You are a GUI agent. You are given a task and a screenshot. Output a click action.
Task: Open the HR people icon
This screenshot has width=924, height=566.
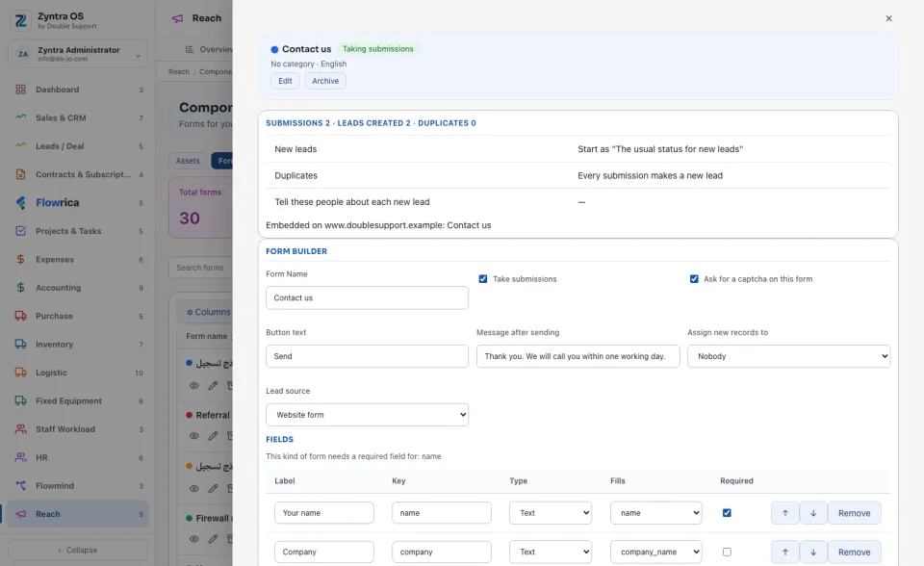pyautogui.click(x=20, y=457)
